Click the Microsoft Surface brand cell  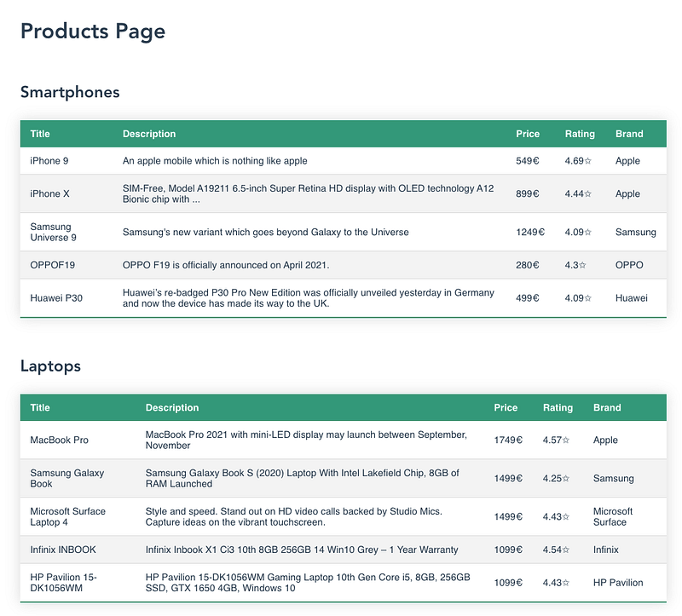coord(613,516)
